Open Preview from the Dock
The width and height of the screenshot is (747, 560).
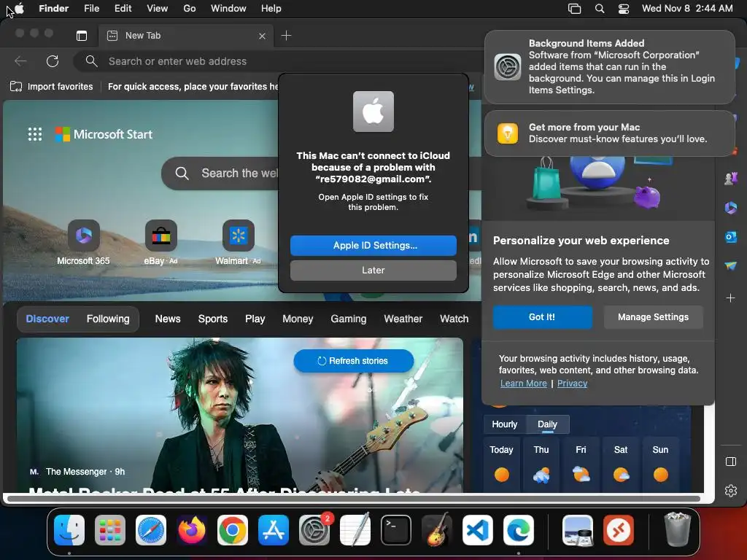(578, 530)
